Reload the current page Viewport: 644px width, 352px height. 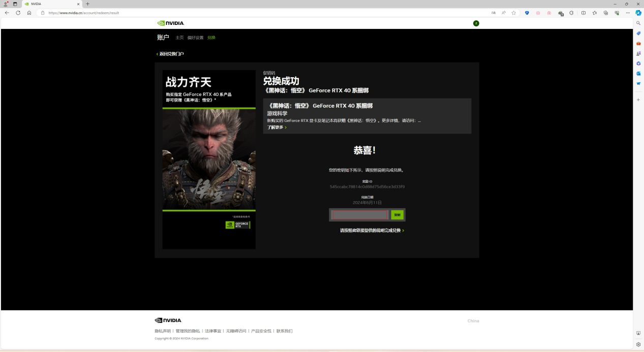click(18, 13)
